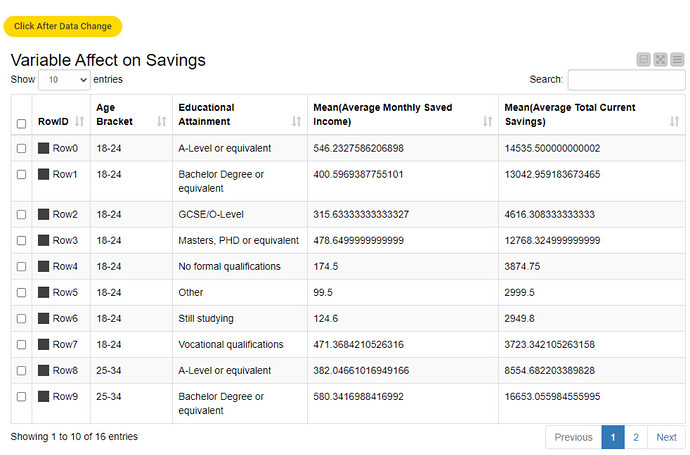This screenshot has width=690, height=455.
Task: Click value 400.5969387755101
Action: pos(358,174)
